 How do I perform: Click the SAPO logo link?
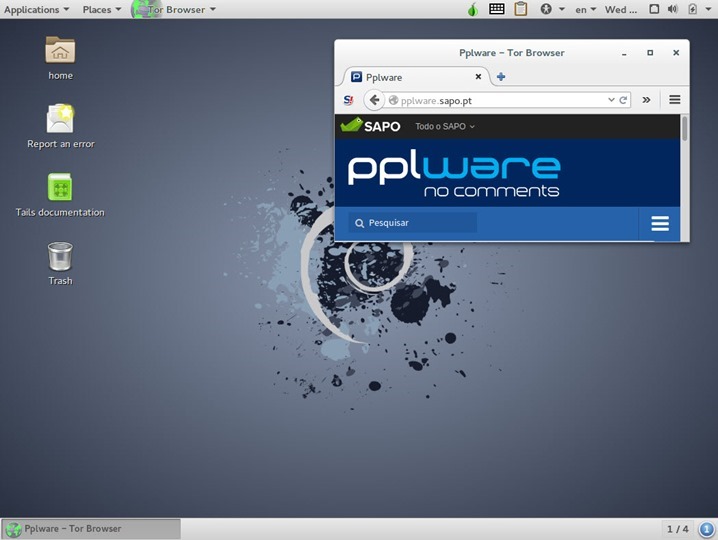(371, 126)
